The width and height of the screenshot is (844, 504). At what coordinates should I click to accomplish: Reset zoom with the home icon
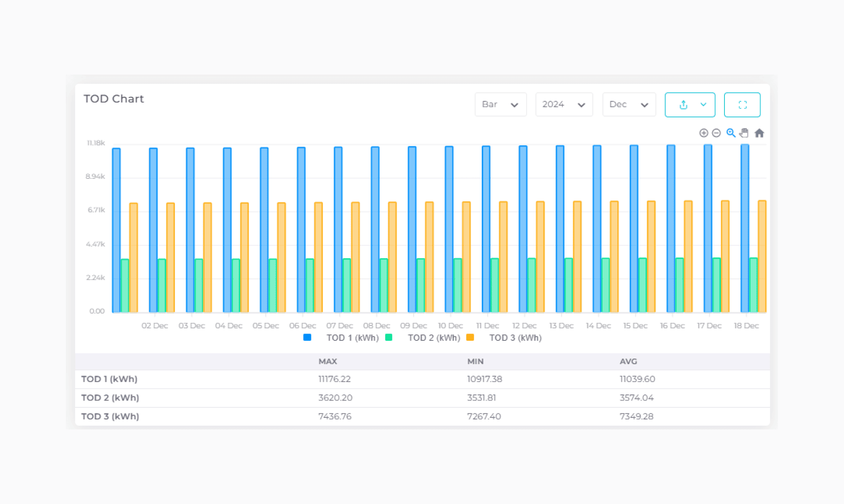[x=759, y=133]
